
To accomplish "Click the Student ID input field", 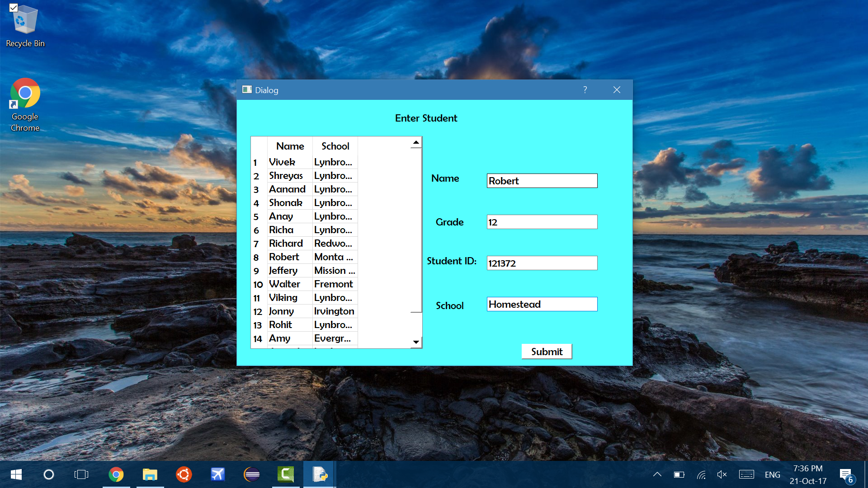I will point(542,263).
